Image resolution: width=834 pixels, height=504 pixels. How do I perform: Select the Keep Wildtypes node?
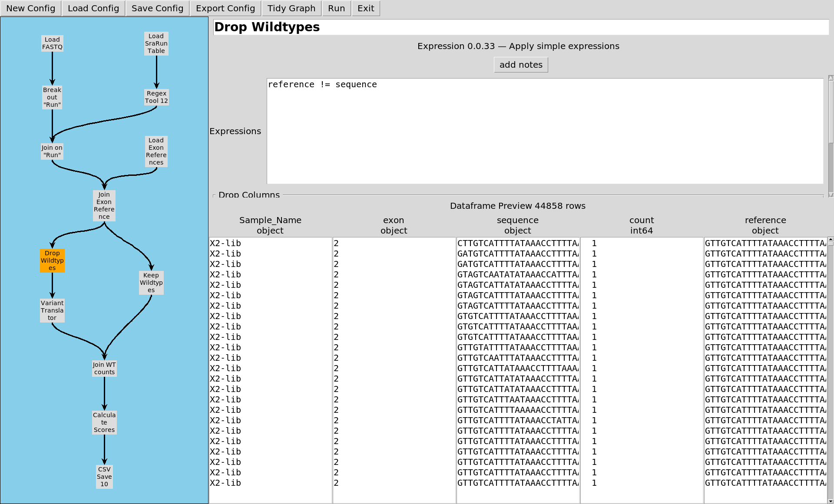click(151, 283)
